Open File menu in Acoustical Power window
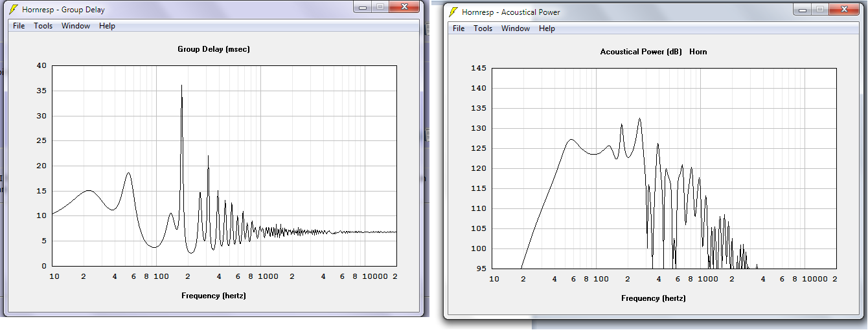This screenshot has height=330, width=868. coord(459,28)
